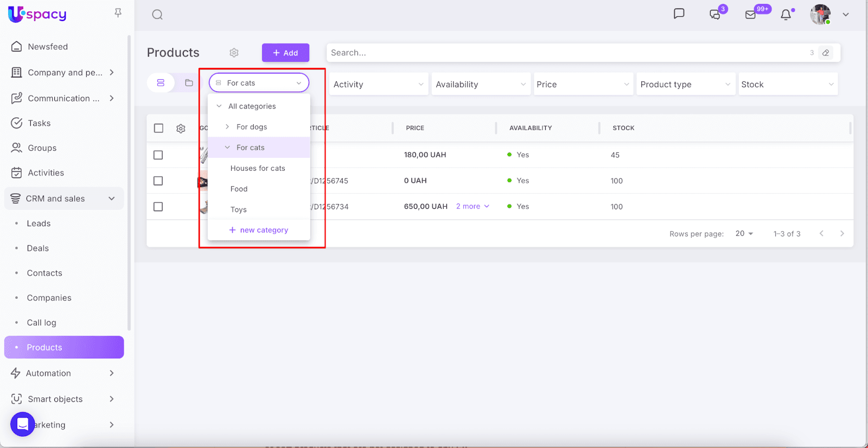Switch to folder view icon
The image size is (868, 448).
(189, 83)
